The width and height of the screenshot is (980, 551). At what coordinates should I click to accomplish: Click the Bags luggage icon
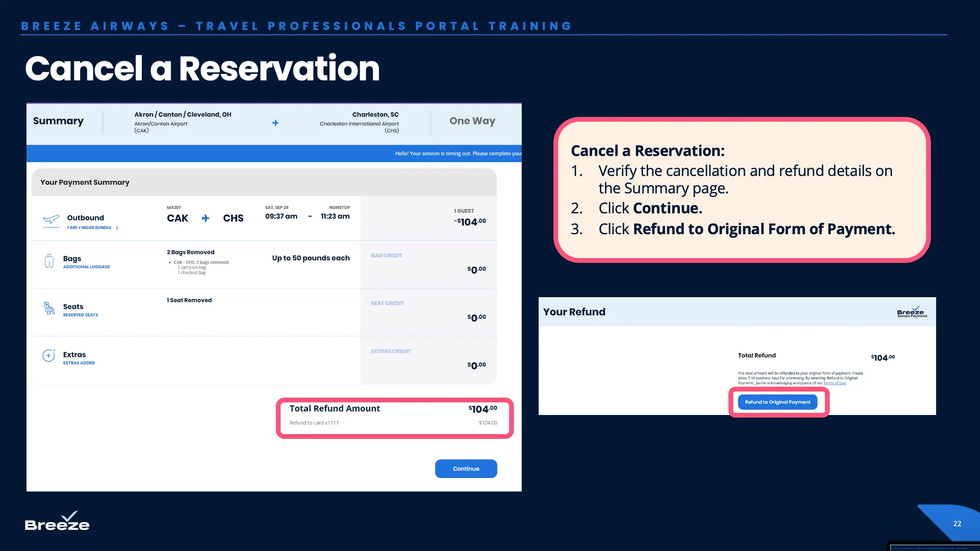(49, 261)
